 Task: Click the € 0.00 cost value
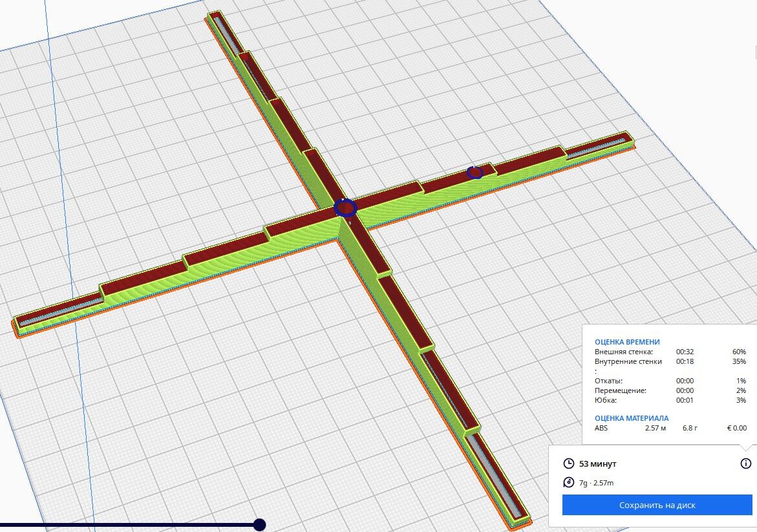(x=737, y=428)
